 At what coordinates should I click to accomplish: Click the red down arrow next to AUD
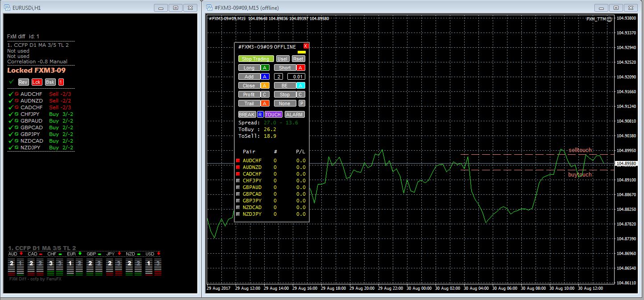click(21, 253)
